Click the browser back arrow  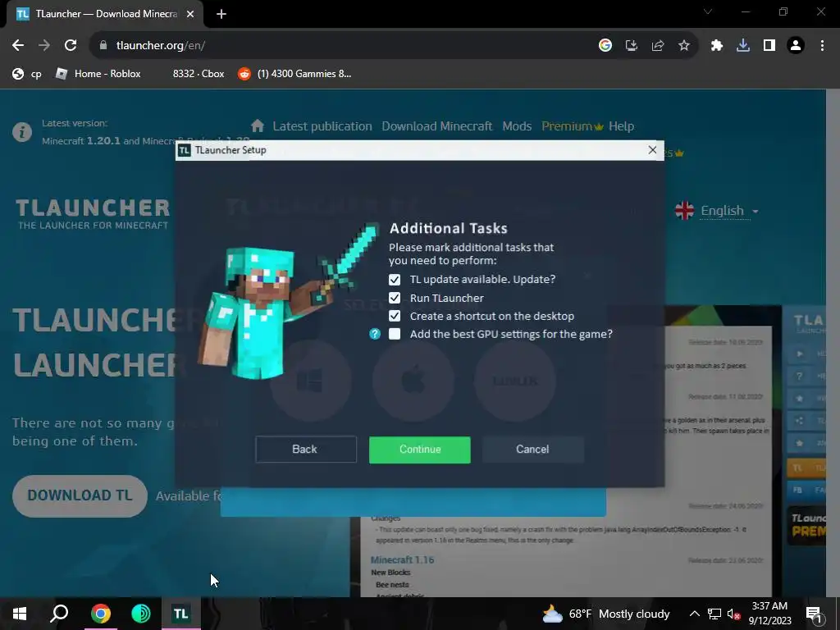click(18, 46)
